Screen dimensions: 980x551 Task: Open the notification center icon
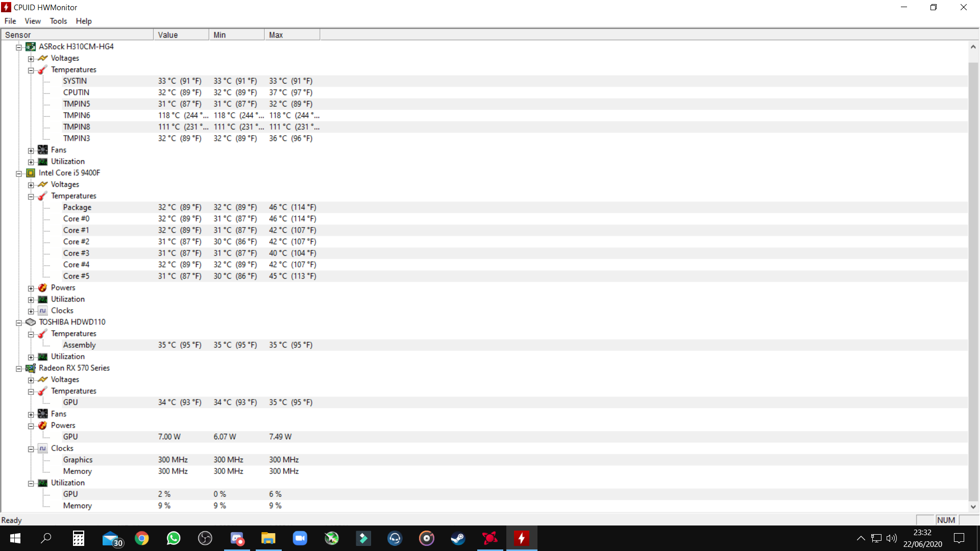pos(959,538)
